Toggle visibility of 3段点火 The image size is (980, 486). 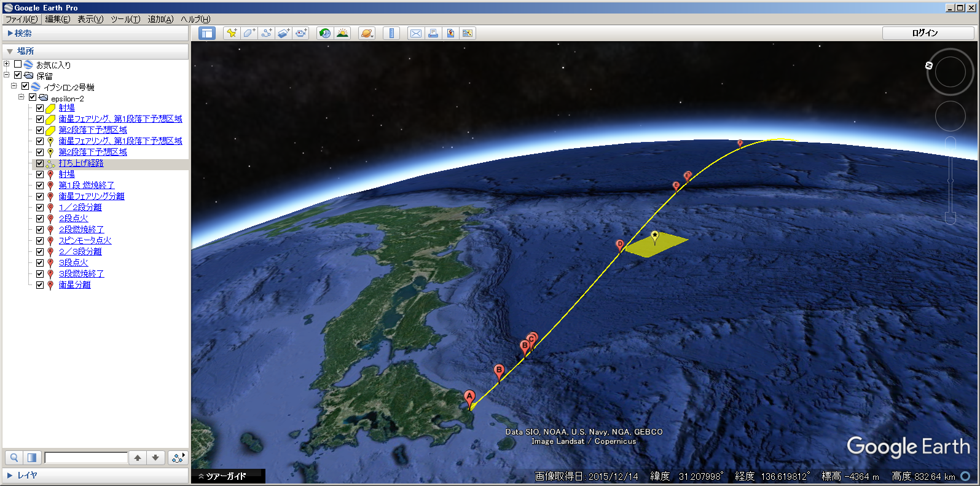(40, 263)
